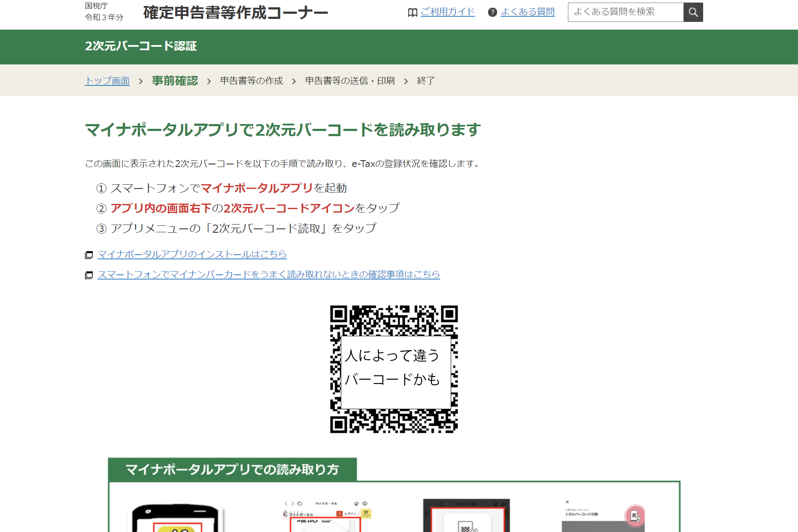Click external-link icon before マイナポータルアプリのインストール link

[x=89, y=255]
